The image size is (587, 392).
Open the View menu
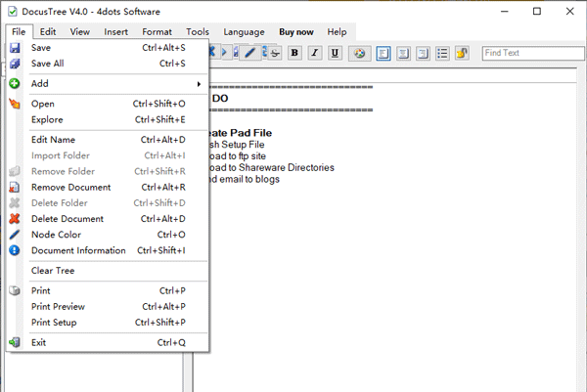80,32
